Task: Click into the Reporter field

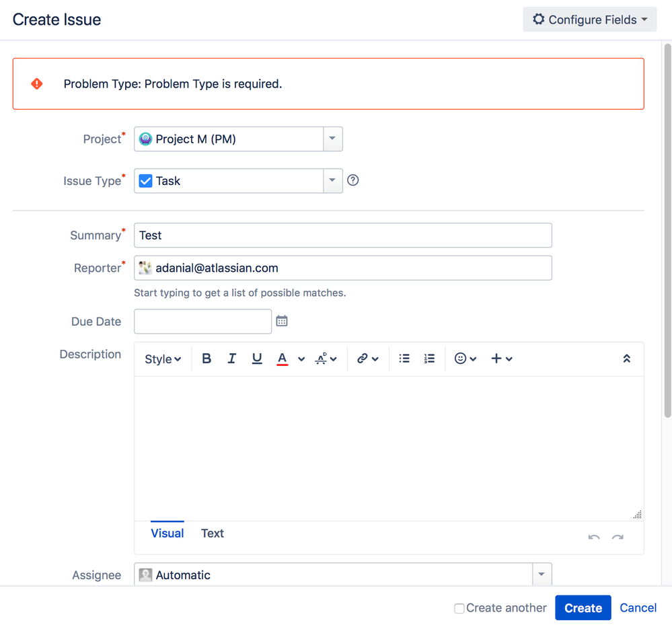Action: tap(343, 268)
